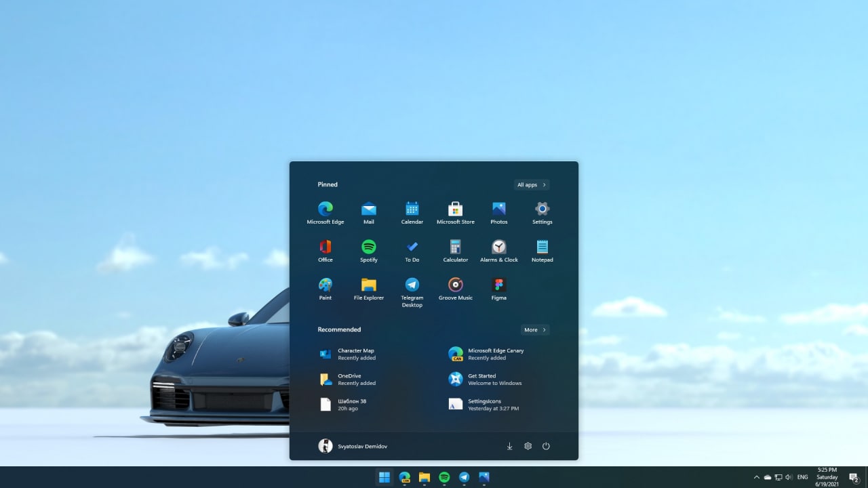Screen dimensions: 868x488
Task: Click the settings gear in Start footer
Action: click(528, 446)
